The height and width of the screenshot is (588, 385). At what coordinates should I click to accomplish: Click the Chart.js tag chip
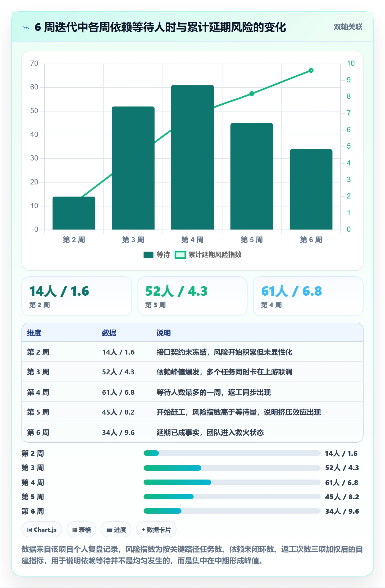coord(42,530)
